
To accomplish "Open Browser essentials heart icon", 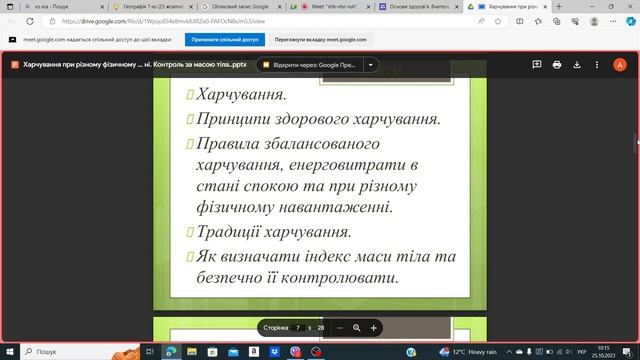I will tap(575, 21).
